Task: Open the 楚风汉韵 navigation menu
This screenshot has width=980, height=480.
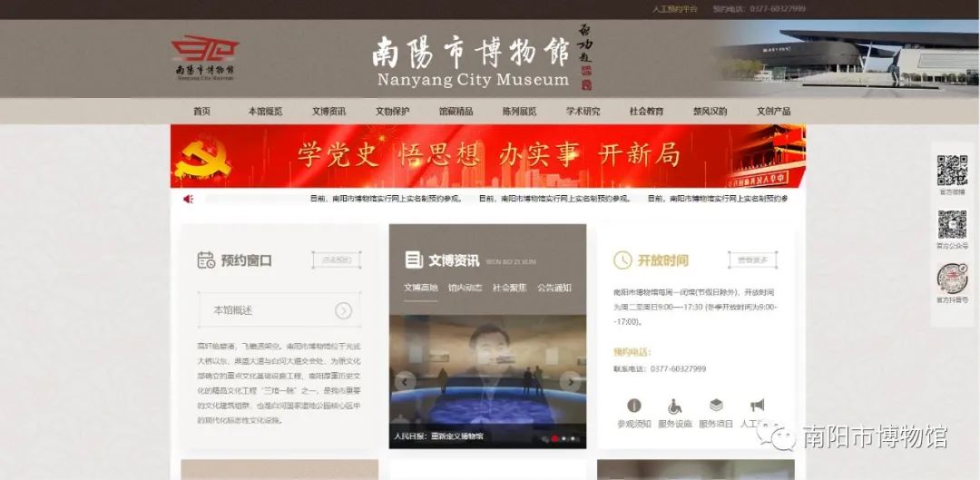Action: click(710, 112)
